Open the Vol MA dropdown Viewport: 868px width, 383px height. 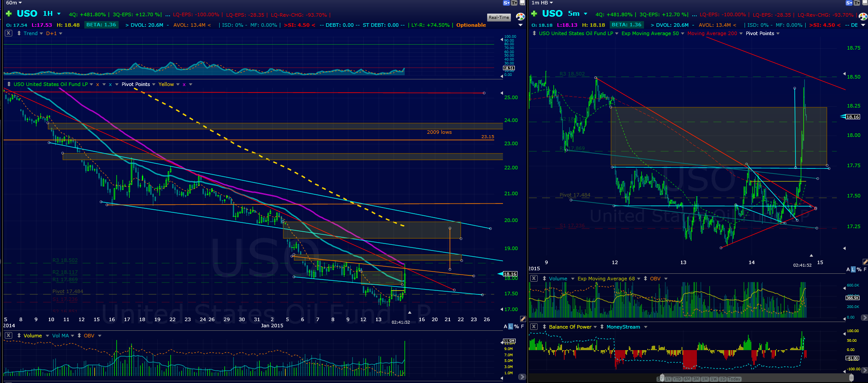point(72,336)
